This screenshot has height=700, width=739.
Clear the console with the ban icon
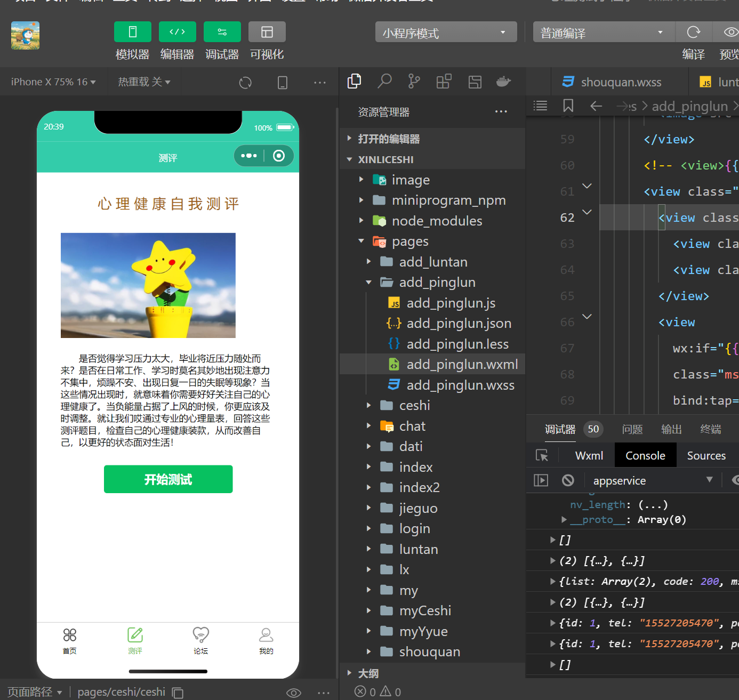(568, 480)
